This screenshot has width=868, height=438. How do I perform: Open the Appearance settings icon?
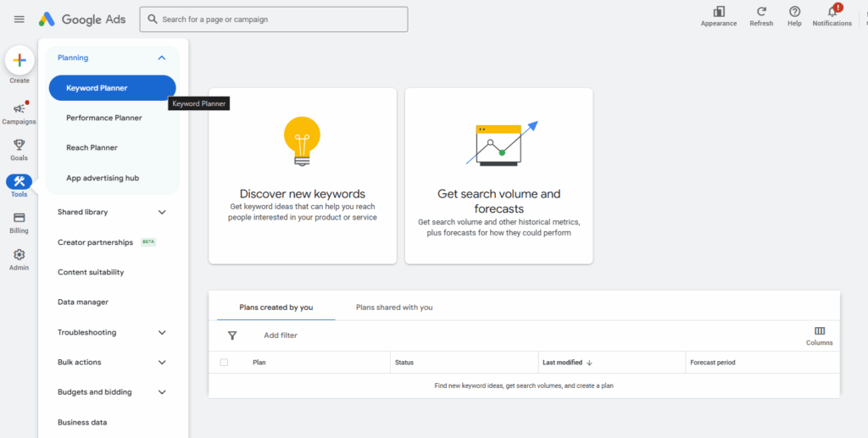[719, 12]
